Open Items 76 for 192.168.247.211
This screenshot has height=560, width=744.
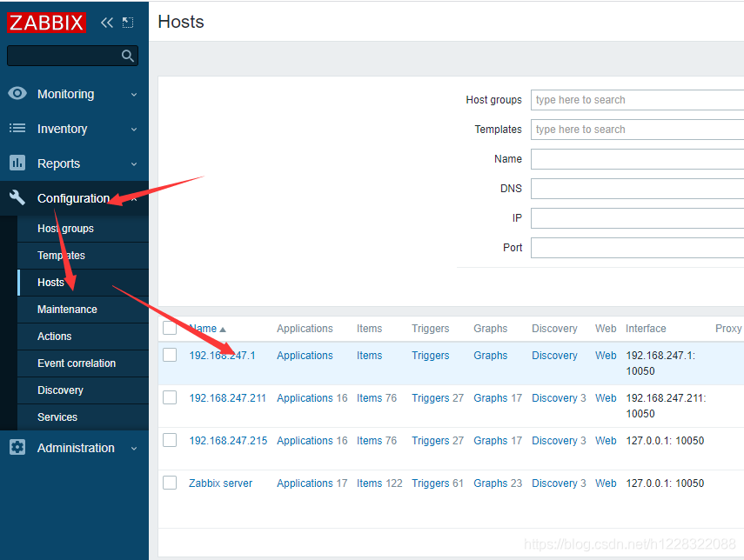[x=376, y=398]
